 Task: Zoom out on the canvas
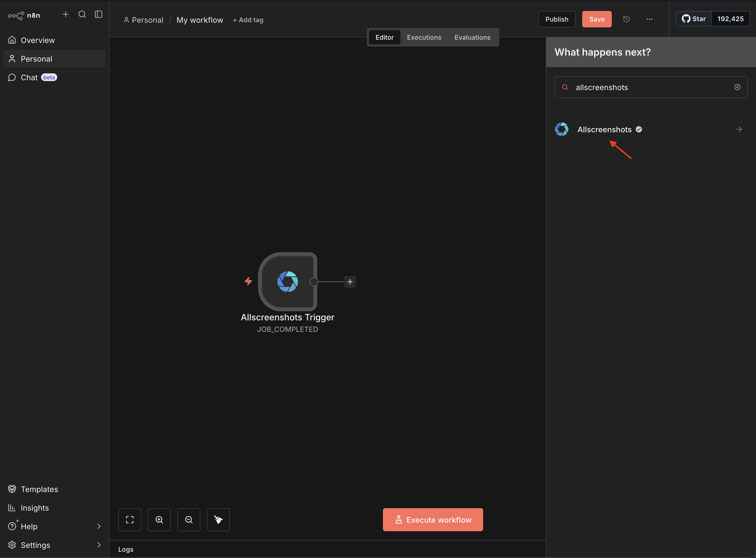(x=189, y=519)
